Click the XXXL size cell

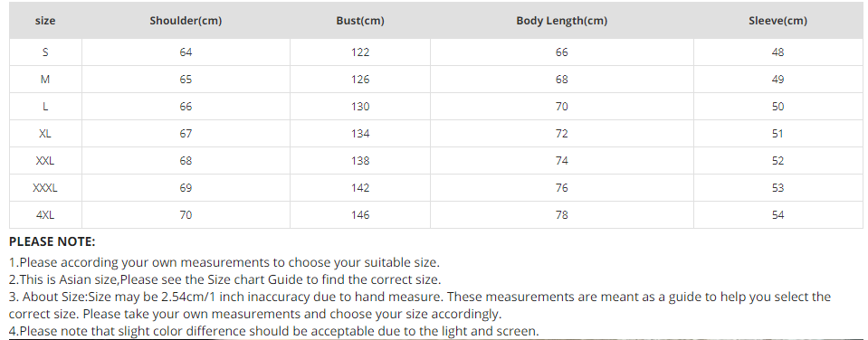(x=45, y=188)
